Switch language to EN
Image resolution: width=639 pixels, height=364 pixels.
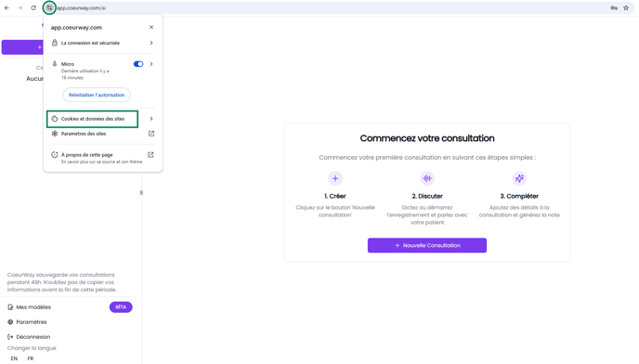[14, 358]
